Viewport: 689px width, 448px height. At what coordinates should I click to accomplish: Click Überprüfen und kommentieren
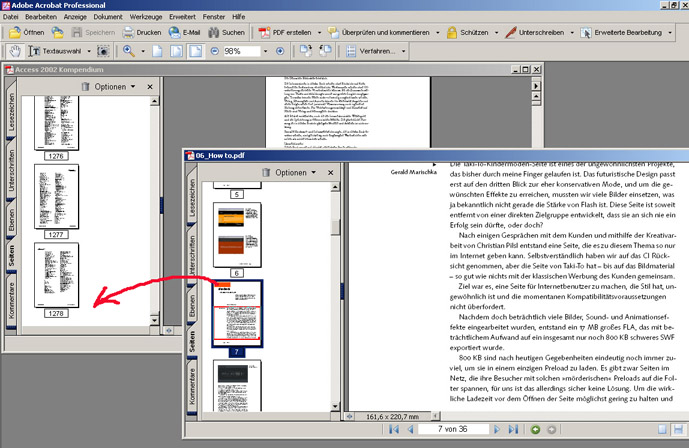[379, 33]
